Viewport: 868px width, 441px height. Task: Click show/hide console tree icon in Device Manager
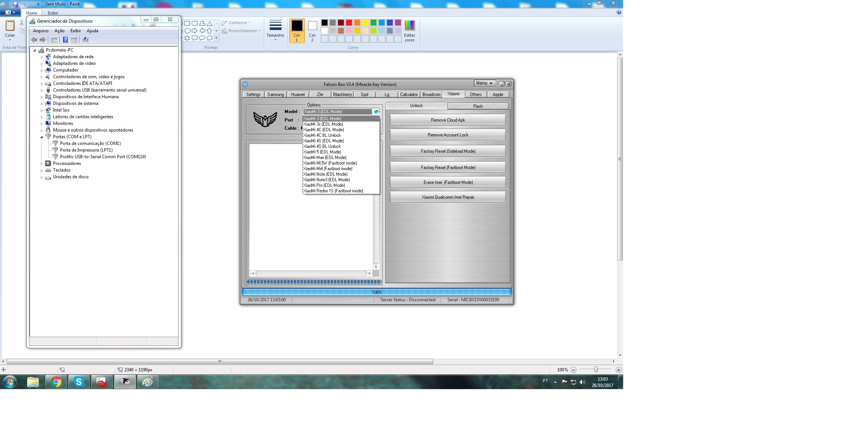(x=54, y=40)
